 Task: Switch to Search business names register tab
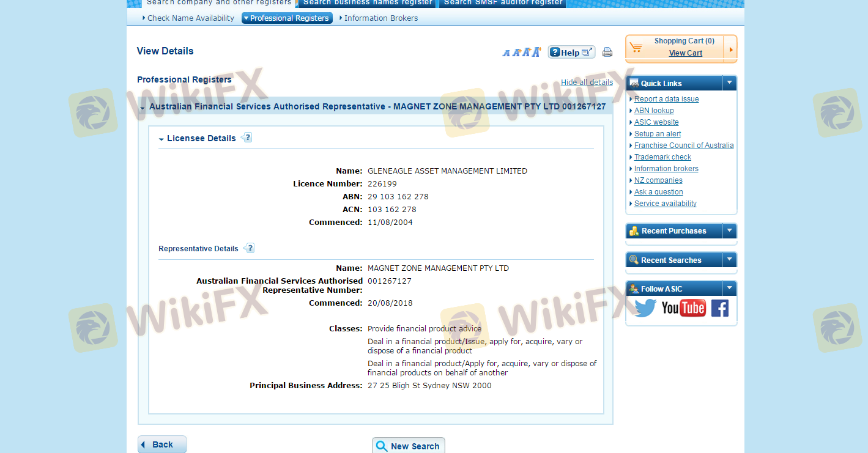click(x=368, y=3)
